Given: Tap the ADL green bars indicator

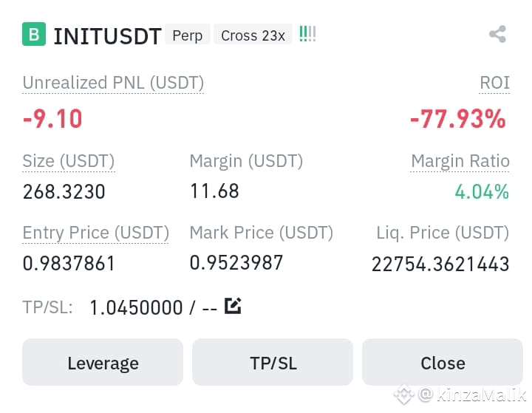Looking at the screenshot, I should [307, 34].
